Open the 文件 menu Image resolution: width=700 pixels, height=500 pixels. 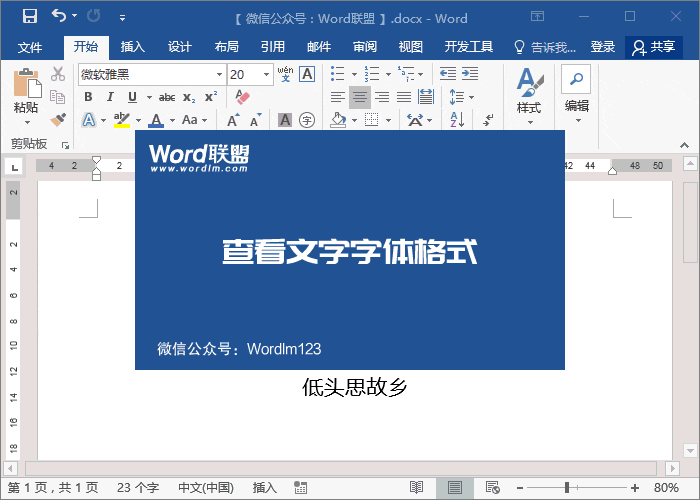30,47
